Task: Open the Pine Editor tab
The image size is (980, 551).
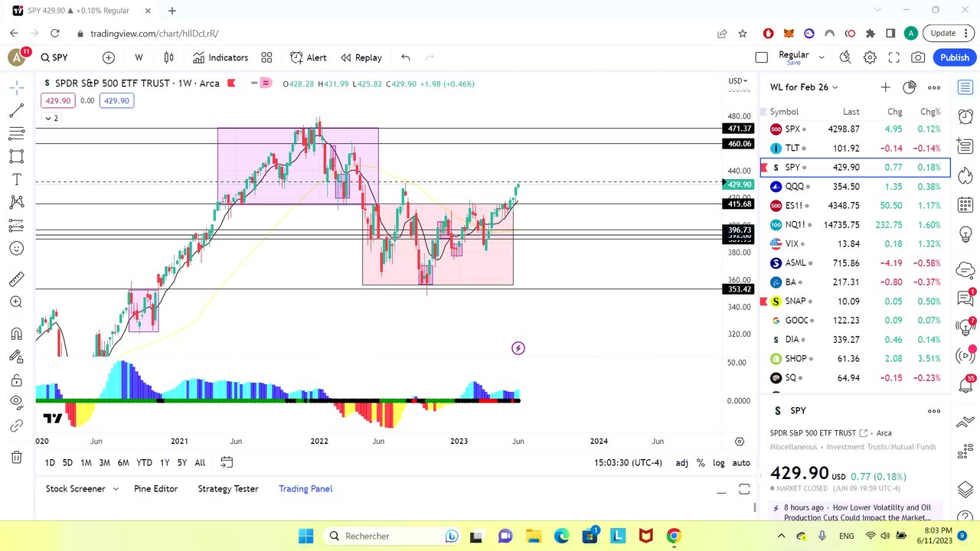Action: click(x=155, y=489)
